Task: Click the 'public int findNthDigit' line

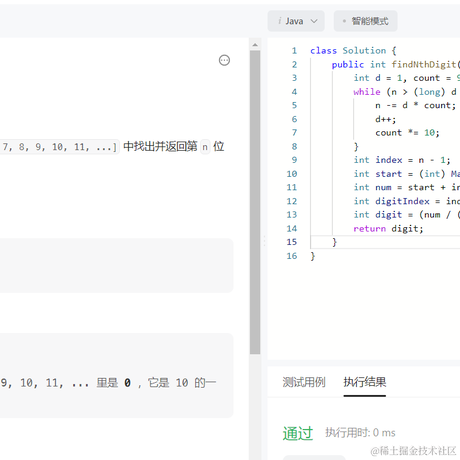Action: pos(396,65)
